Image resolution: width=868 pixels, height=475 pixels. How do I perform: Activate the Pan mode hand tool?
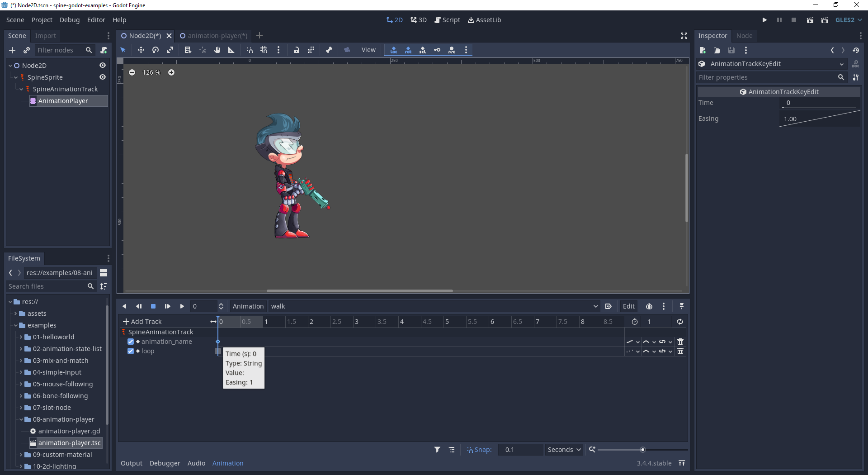217,50
